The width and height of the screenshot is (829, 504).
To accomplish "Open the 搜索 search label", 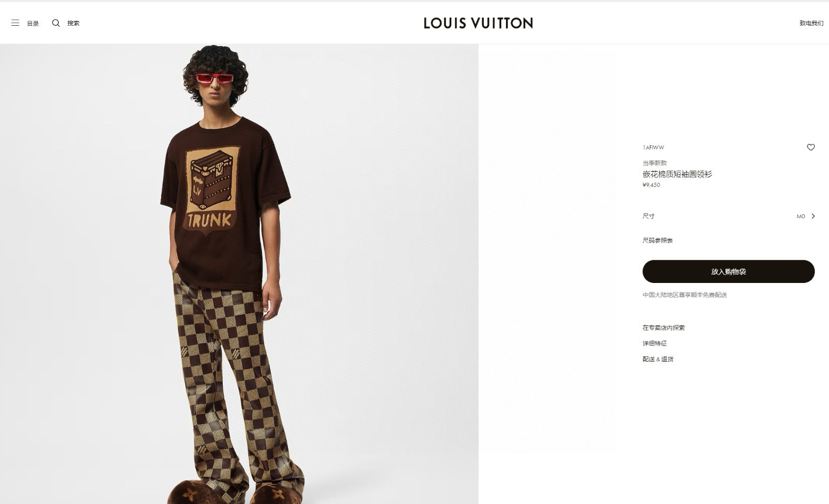I will 74,23.
